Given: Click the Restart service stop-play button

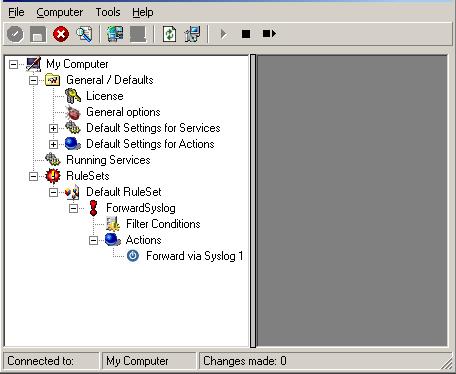Looking at the screenshot, I should tap(269, 34).
